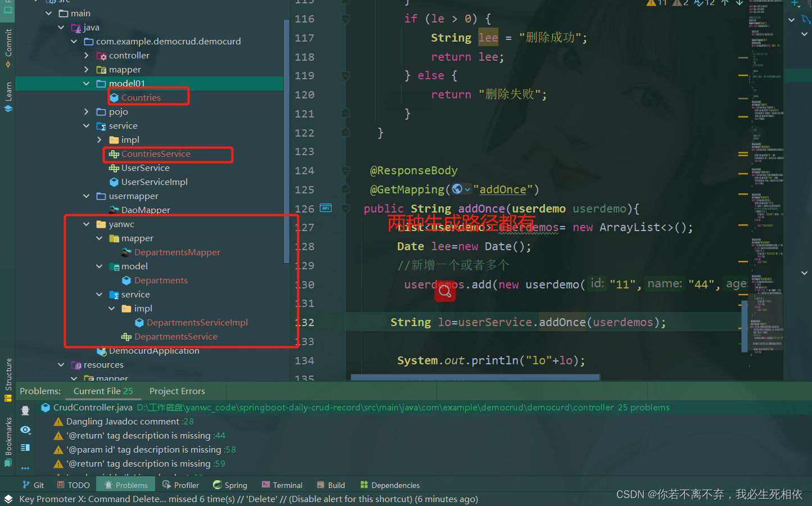Open the DepartmentsServiceImpl class file
812x506 pixels.
(197, 323)
